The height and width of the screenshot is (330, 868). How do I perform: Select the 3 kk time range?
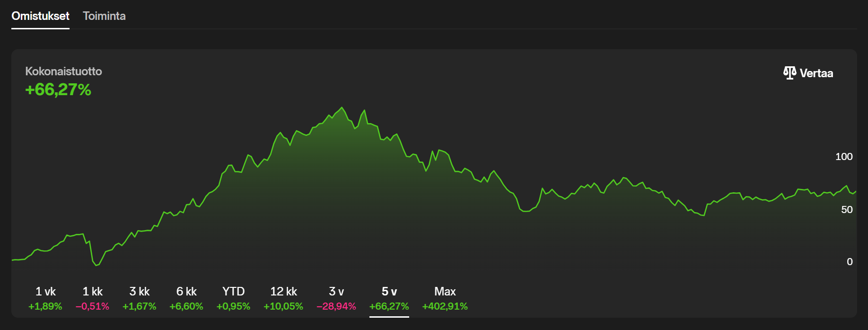pyautogui.click(x=139, y=298)
